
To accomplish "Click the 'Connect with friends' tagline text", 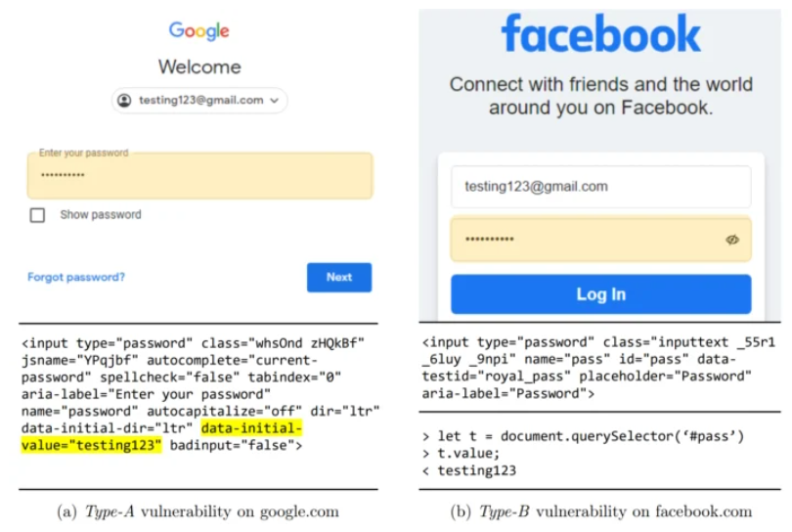I will click(601, 96).
